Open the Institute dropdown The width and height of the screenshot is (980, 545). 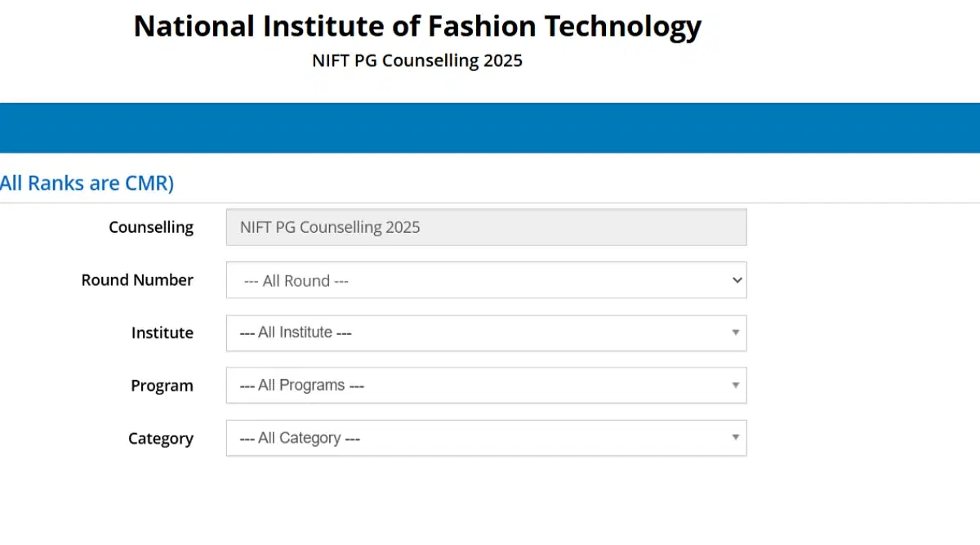pyautogui.click(x=486, y=333)
